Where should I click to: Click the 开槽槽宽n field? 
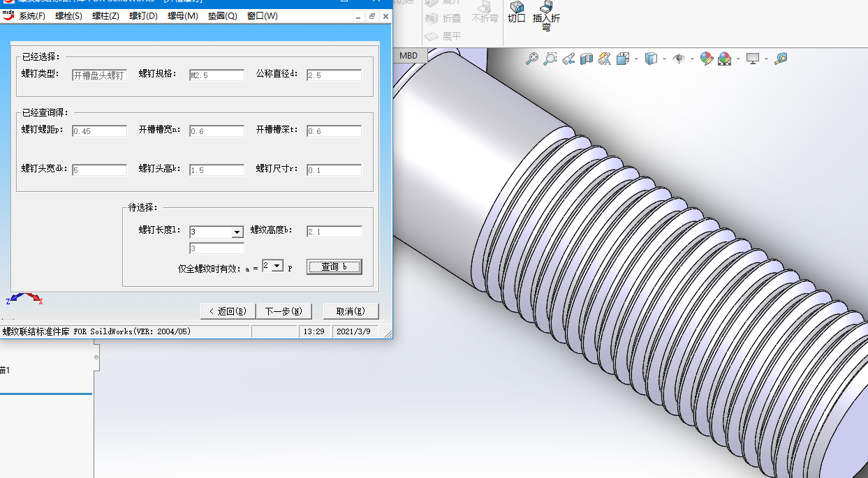(216, 130)
